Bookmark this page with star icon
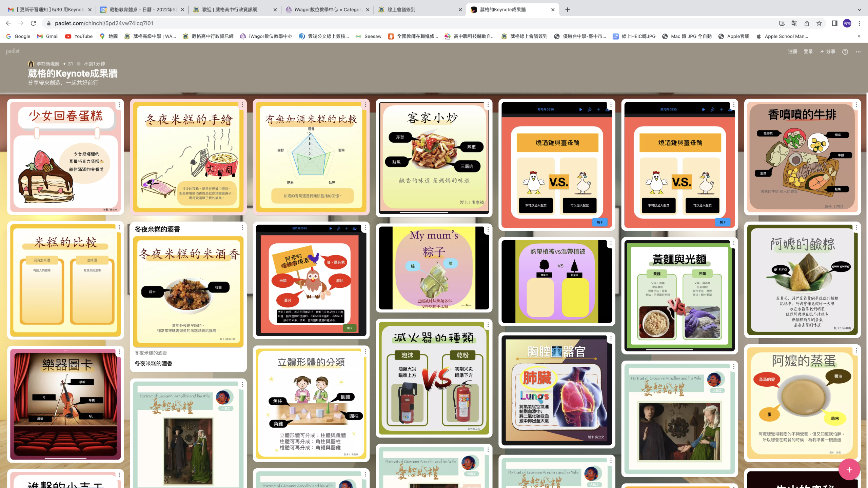This screenshot has width=868, height=488. pyautogui.click(x=819, y=23)
